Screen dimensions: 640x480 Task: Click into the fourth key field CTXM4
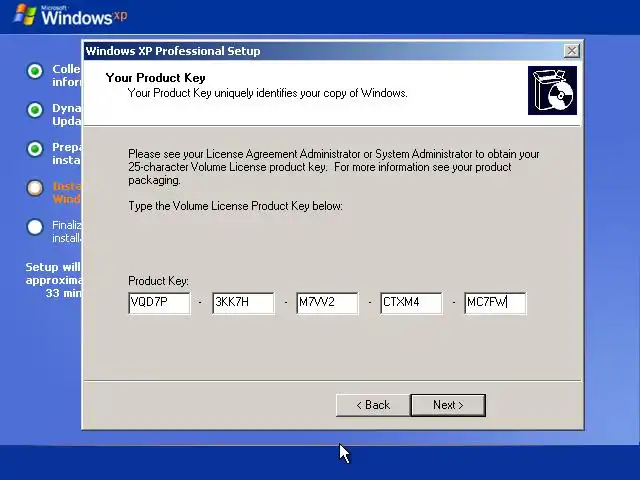click(411, 302)
